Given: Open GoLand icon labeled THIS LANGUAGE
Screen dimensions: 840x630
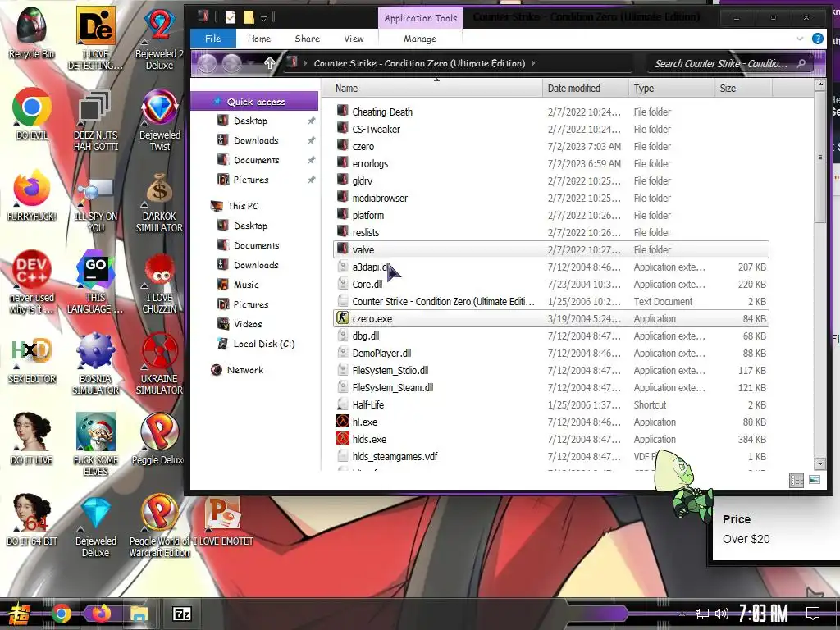Looking at the screenshot, I should [x=95, y=282].
